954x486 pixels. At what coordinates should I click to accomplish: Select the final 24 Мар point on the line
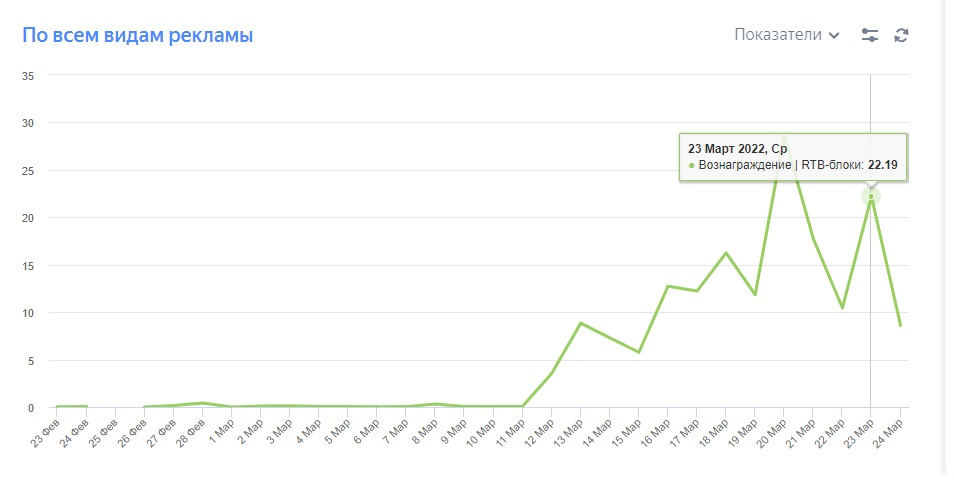[900, 325]
